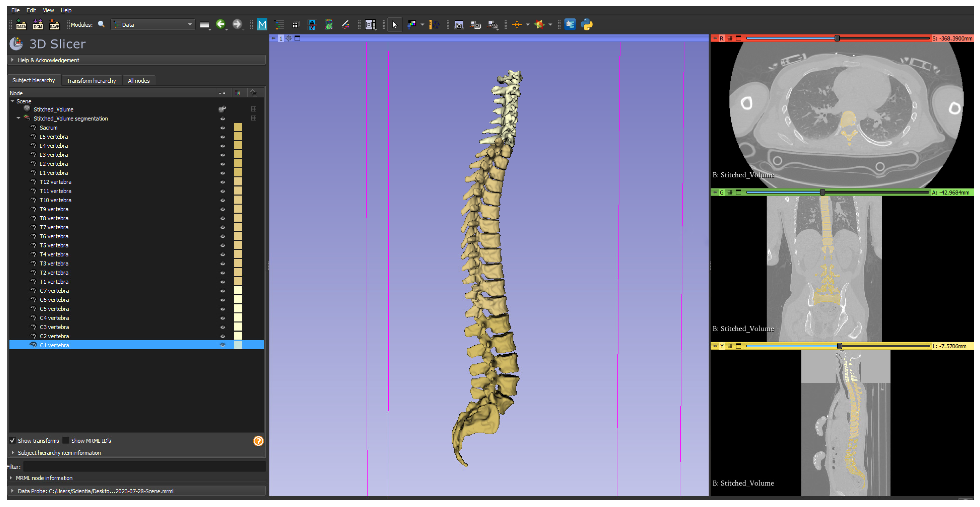Uncheck the Show transforms checkbox

pyautogui.click(x=13, y=440)
